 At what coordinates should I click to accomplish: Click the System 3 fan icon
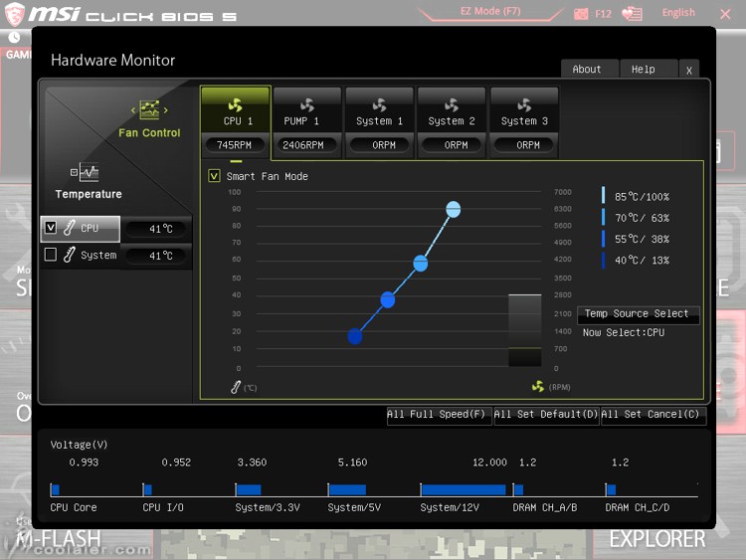point(524,104)
